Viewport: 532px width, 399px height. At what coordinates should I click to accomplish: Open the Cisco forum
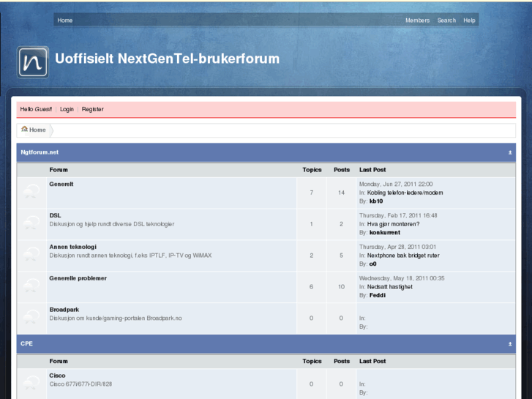57,376
